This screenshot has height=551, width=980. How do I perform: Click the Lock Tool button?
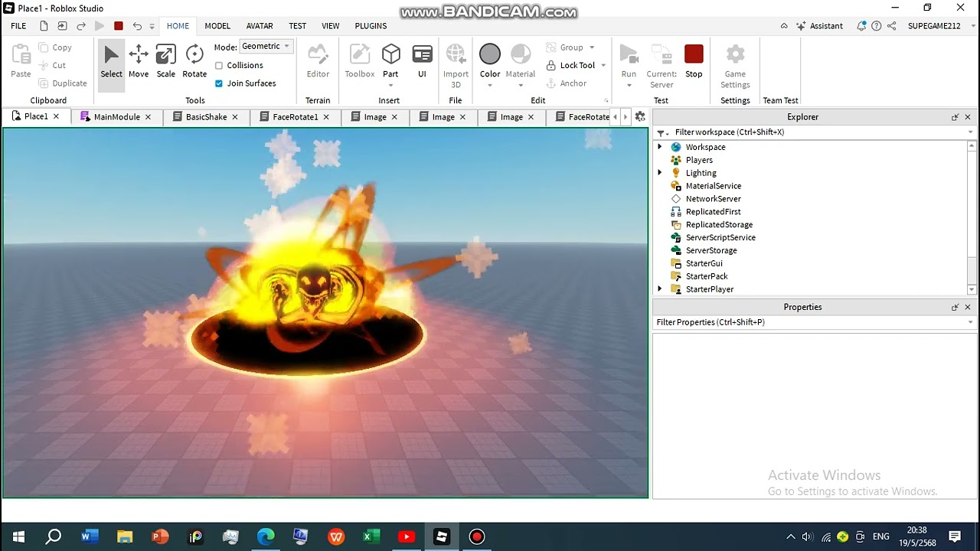pos(570,66)
